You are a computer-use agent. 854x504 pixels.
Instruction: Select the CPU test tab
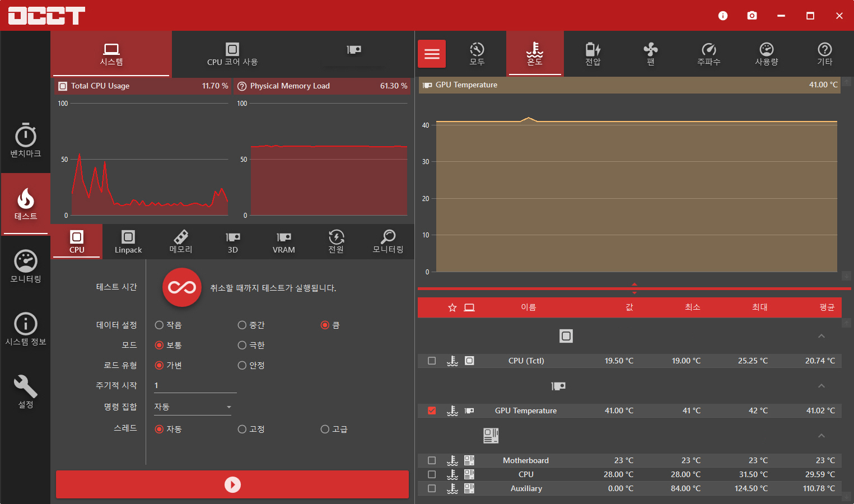point(77,242)
